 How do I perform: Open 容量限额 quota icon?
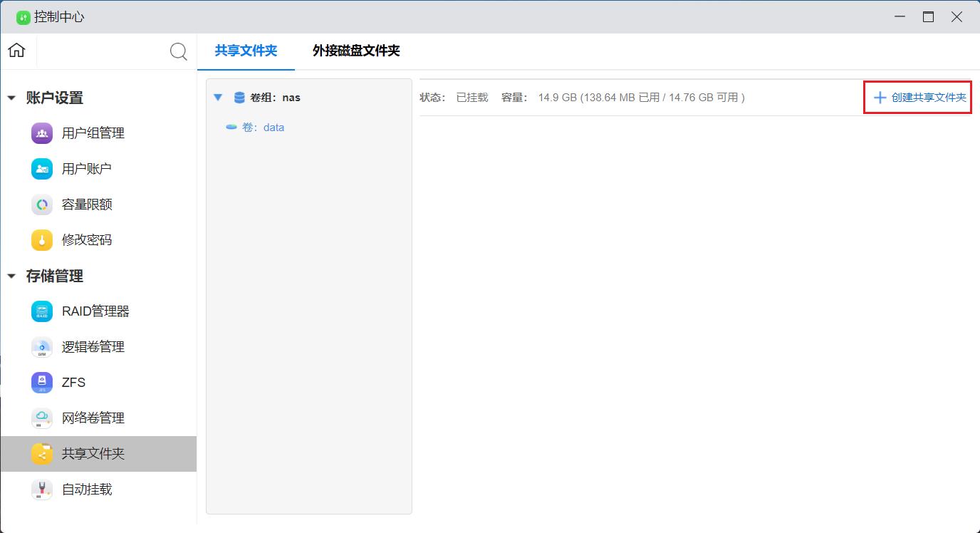pos(42,205)
